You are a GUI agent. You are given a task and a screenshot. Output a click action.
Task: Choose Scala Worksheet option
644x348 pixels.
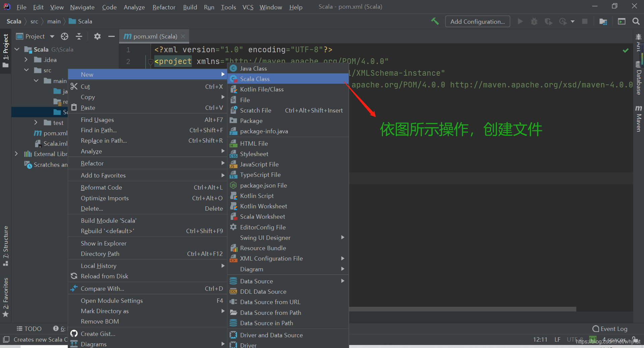click(288, 216)
